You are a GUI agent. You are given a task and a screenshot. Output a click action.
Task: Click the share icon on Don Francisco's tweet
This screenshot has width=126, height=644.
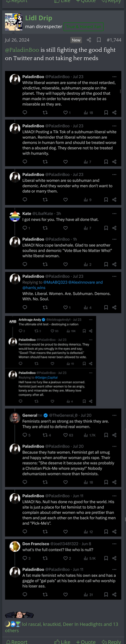(x=114, y=558)
